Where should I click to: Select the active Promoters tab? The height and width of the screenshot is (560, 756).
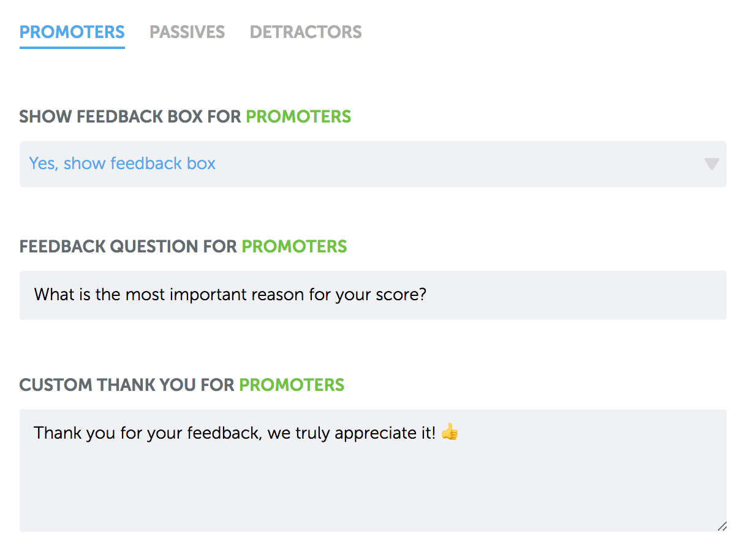click(72, 32)
